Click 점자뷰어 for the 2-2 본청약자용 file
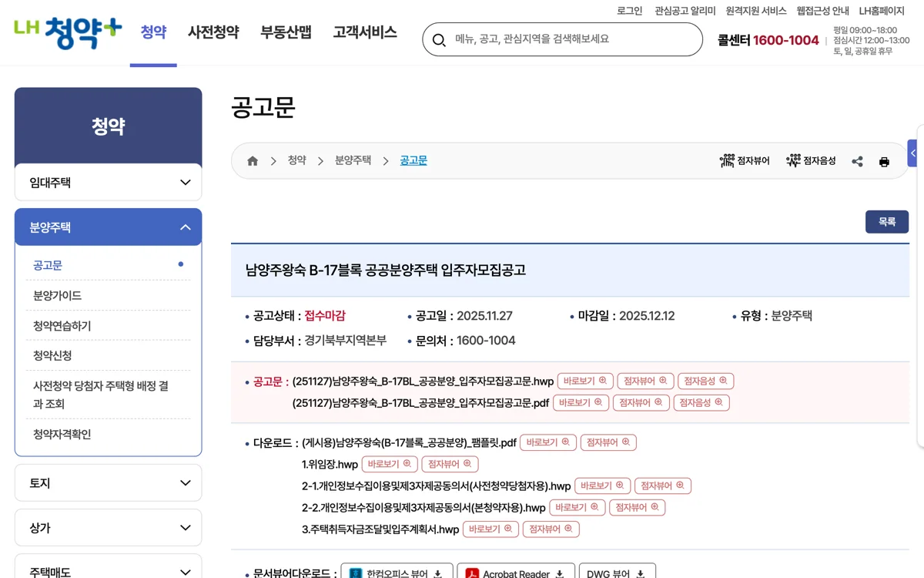 pyautogui.click(x=637, y=507)
